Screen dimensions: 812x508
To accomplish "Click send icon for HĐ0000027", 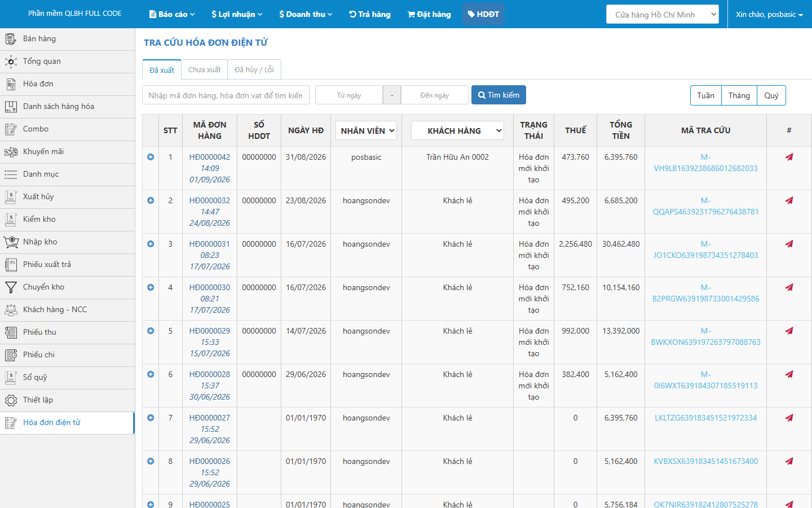I will (789, 418).
